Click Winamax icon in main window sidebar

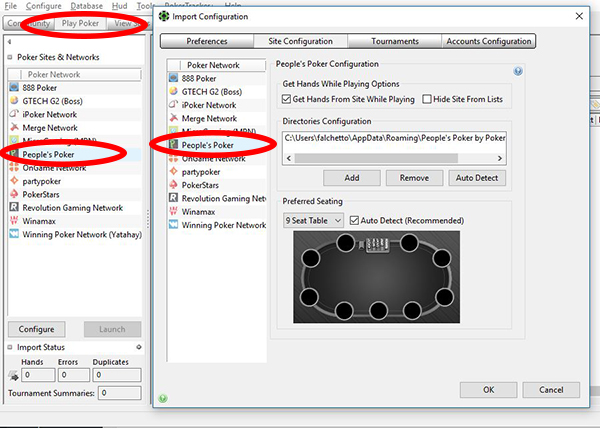(14, 221)
